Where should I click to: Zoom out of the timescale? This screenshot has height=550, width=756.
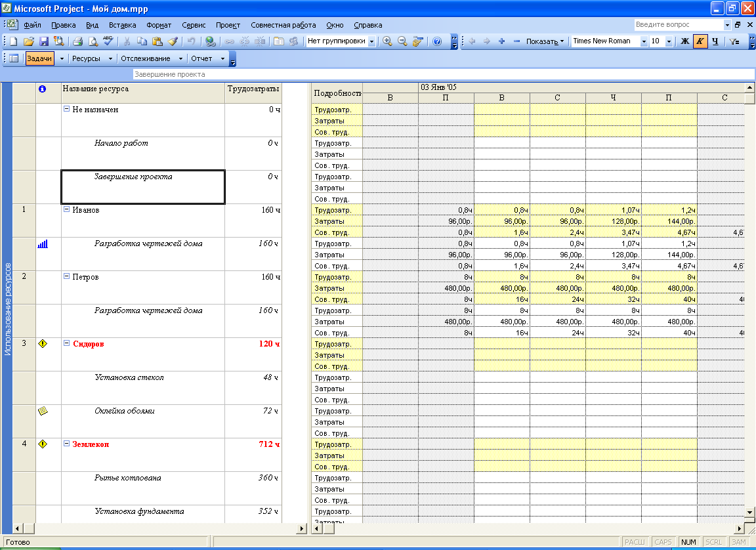pyautogui.click(x=402, y=41)
